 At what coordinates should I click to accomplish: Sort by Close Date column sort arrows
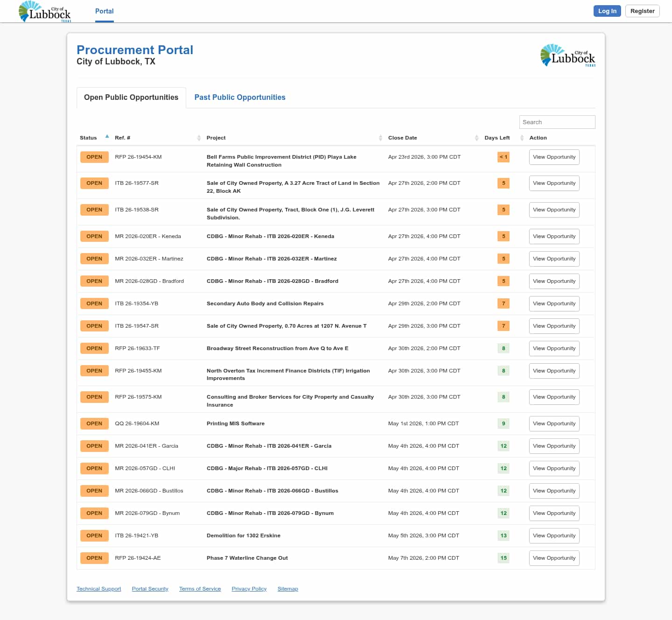(x=476, y=138)
